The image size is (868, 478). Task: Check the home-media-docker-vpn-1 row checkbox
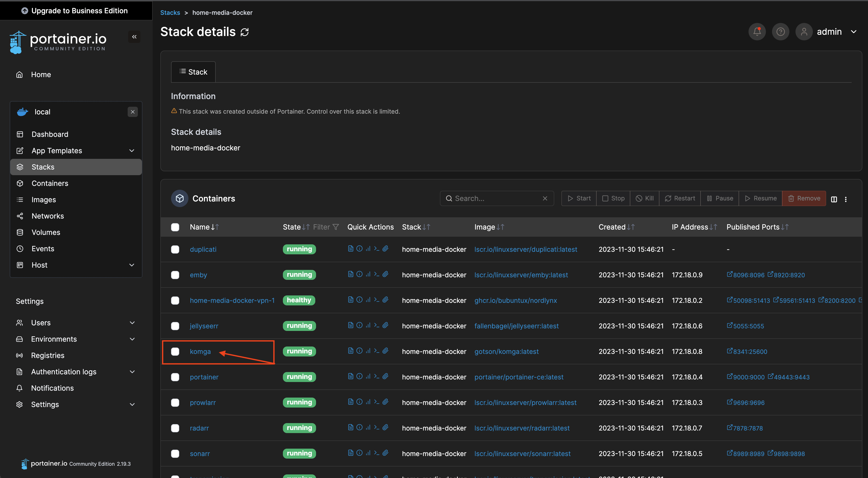(175, 300)
